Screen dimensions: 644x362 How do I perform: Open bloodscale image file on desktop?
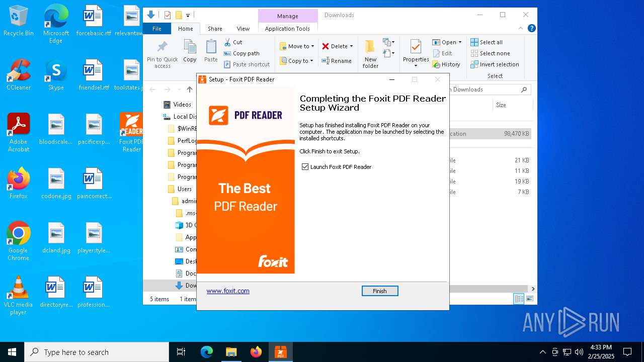point(56,130)
